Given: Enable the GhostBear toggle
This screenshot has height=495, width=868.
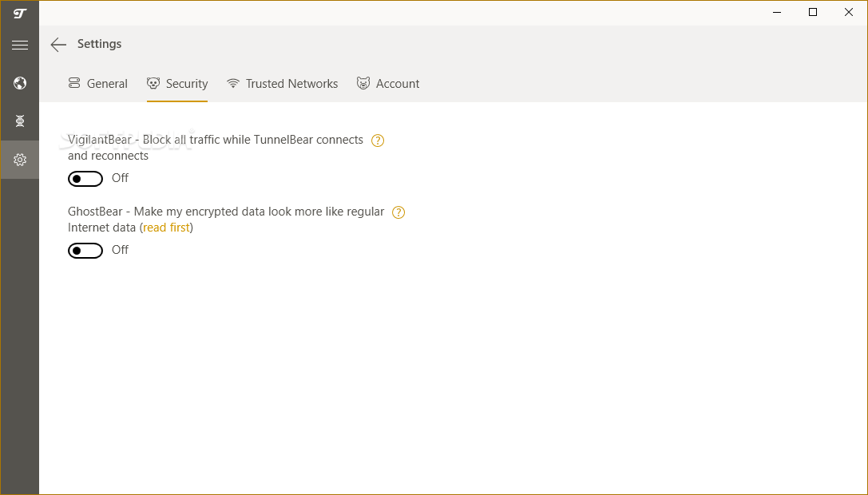Looking at the screenshot, I should coord(85,251).
